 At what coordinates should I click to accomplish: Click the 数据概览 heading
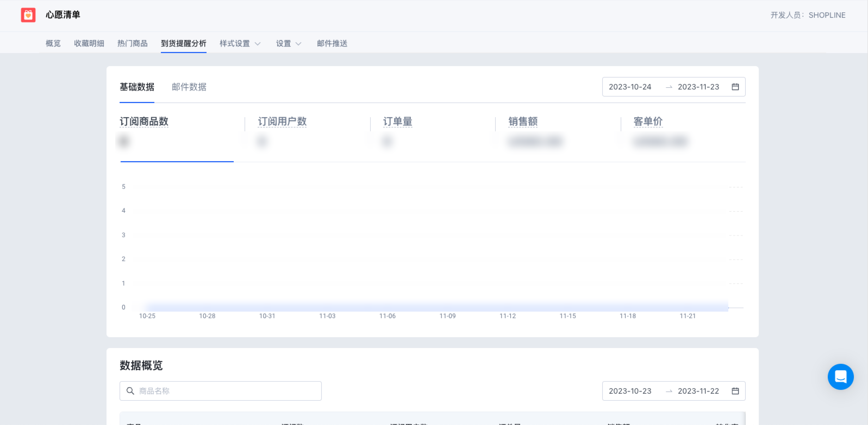(141, 365)
